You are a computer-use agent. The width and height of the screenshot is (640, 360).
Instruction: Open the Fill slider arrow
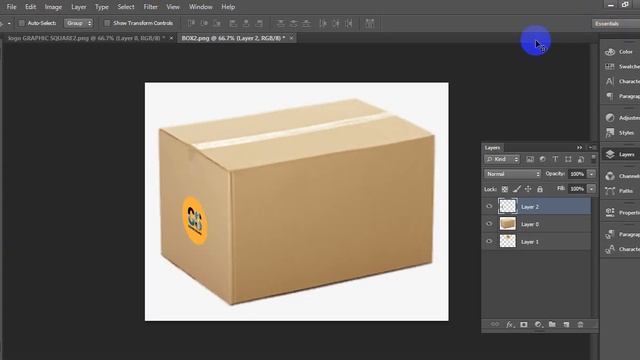(591, 189)
